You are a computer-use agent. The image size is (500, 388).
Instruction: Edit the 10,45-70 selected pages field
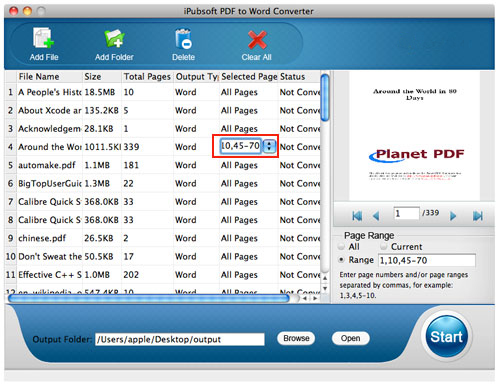[240, 146]
